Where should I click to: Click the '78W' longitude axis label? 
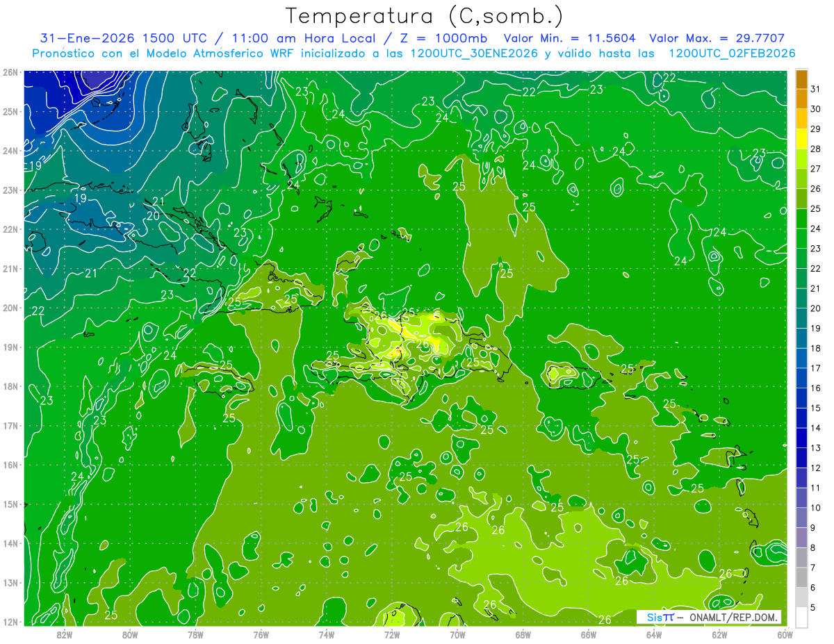click(195, 634)
